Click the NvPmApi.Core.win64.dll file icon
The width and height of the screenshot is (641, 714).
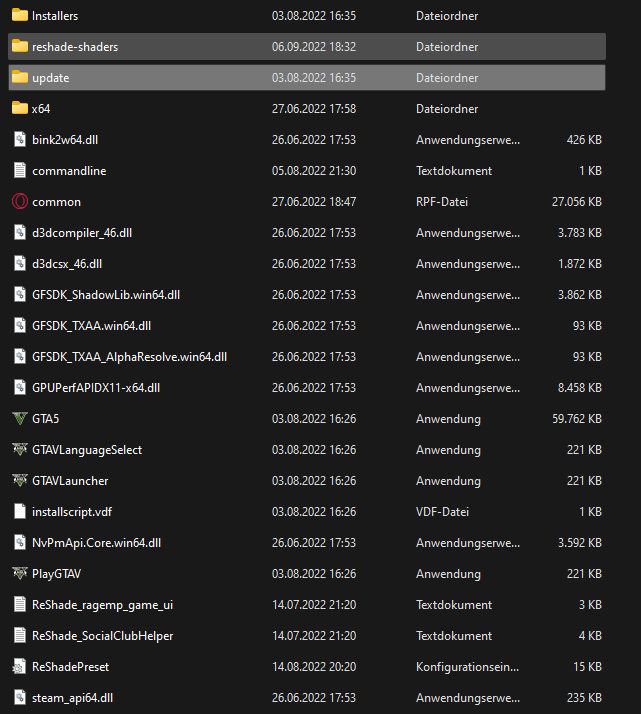pyautogui.click(x=20, y=542)
